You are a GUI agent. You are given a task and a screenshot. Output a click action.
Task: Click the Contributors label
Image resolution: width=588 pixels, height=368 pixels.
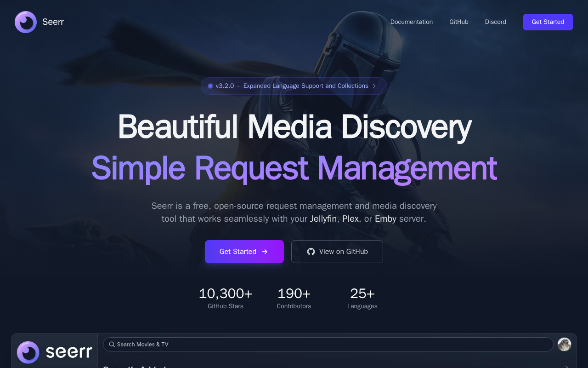pos(294,306)
